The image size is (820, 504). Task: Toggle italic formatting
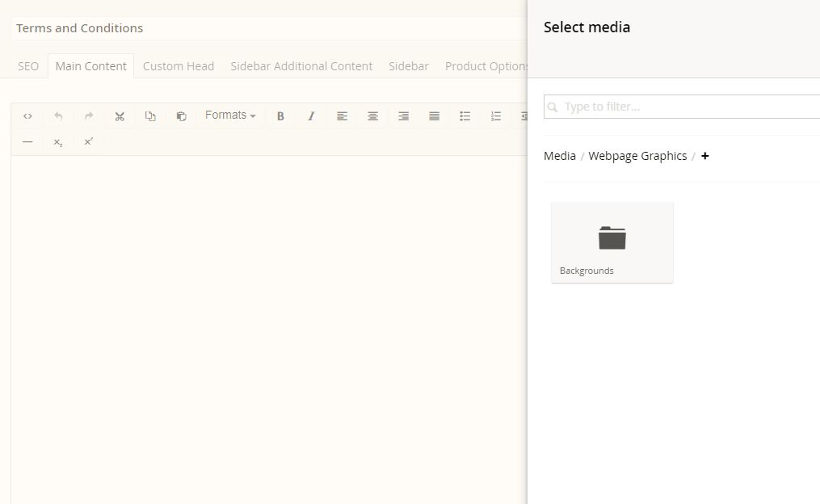point(311,116)
